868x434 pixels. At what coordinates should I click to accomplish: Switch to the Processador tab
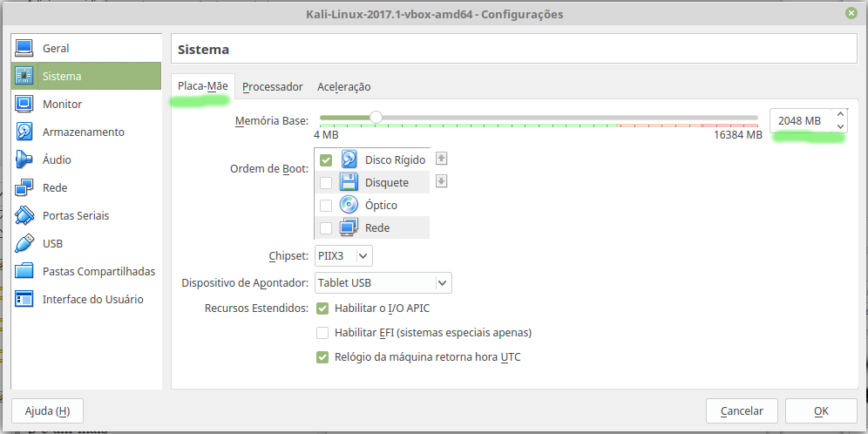[x=273, y=87]
